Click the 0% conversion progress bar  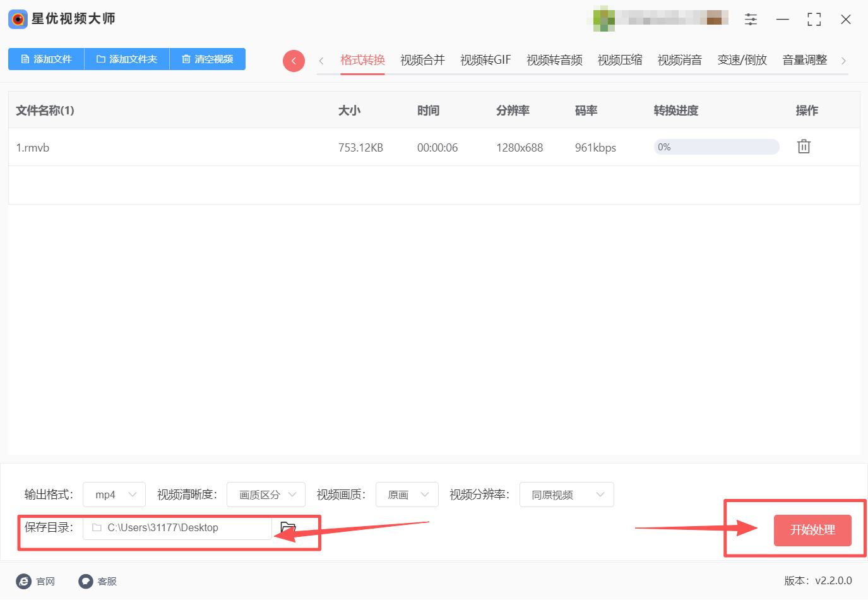coord(716,147)
